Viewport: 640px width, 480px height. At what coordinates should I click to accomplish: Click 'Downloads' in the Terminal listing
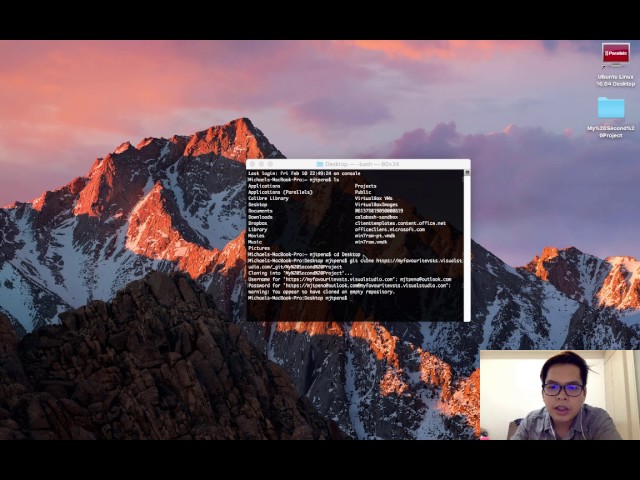pyautogui.click(x=260, y=217)
